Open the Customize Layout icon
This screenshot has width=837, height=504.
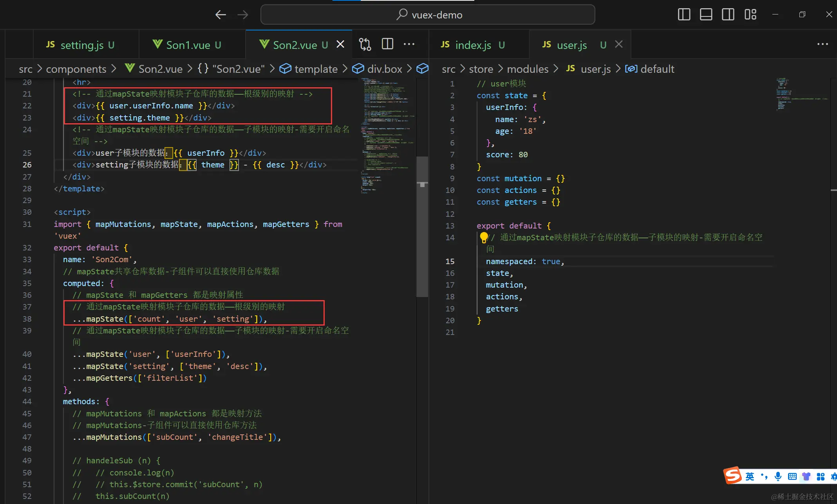[x=750, y=14]
